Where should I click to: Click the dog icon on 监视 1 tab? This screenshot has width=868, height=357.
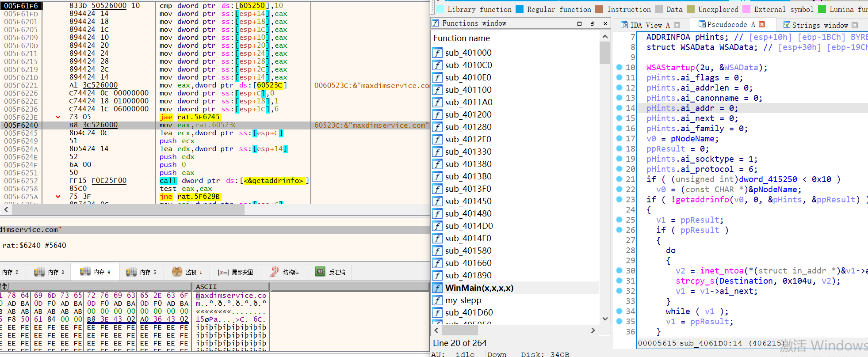pyautogui.click(x=177, y=272)
